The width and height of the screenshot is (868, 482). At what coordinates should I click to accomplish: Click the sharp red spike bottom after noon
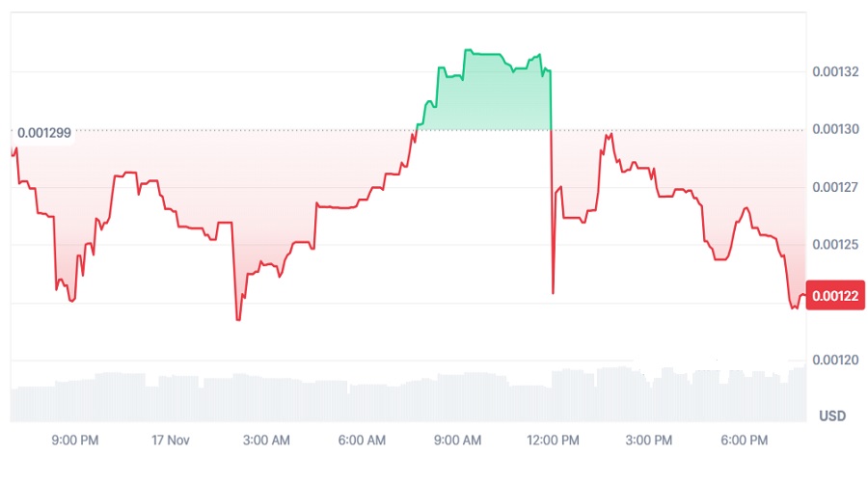click(x=553, y=292)
